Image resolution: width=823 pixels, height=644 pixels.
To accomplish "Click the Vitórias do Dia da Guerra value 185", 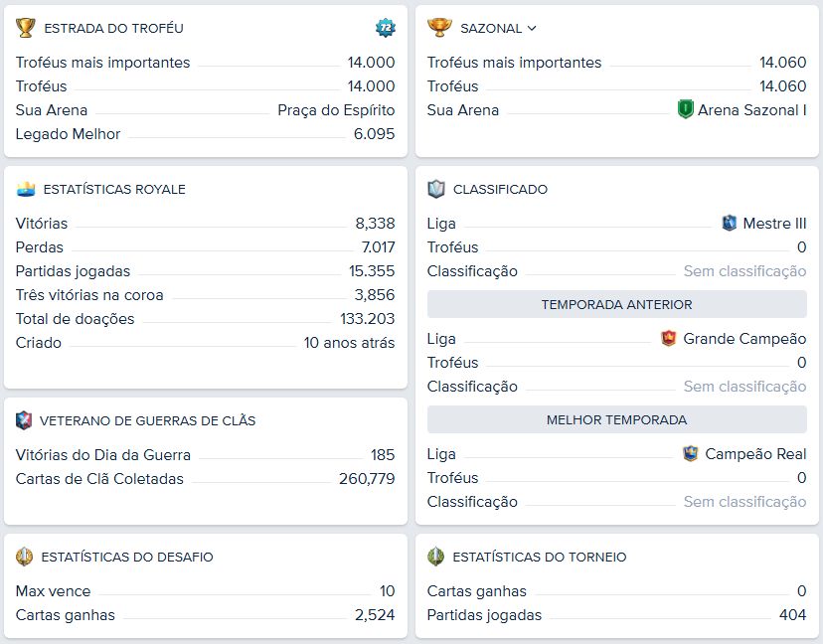I will coord(383,455).
